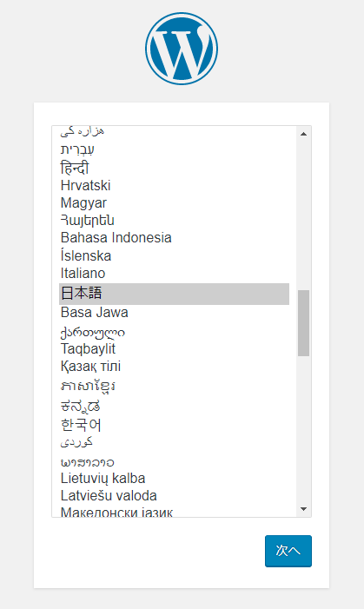Screen dimensions: 364x609
Task: Select Hrvatski language option
Action: [x=174, y=186]
